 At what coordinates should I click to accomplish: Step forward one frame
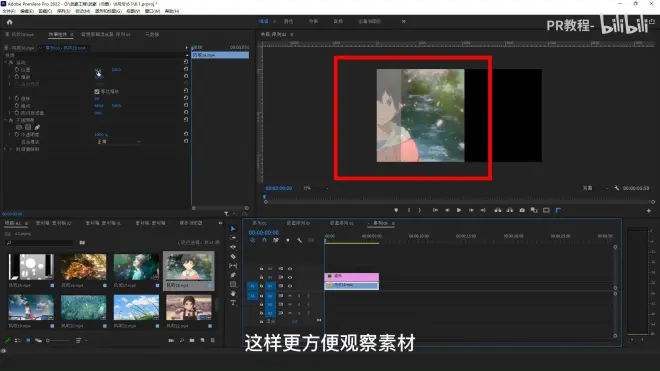471,210
